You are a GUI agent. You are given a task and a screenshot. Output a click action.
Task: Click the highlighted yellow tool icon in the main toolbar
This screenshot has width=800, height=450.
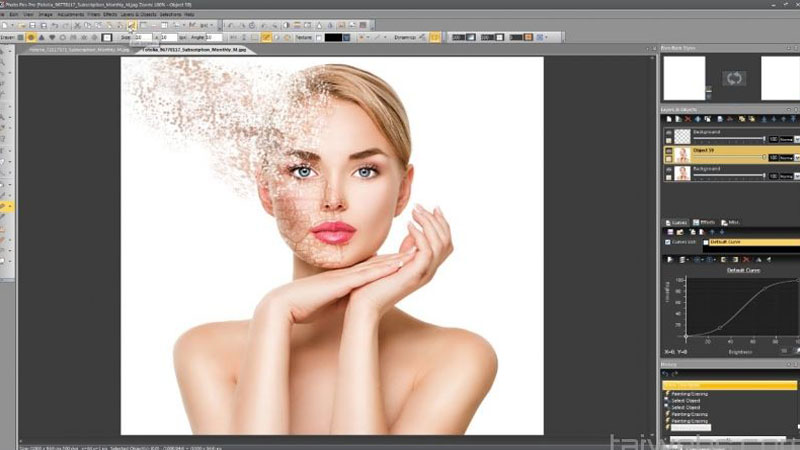click(132, 25)
